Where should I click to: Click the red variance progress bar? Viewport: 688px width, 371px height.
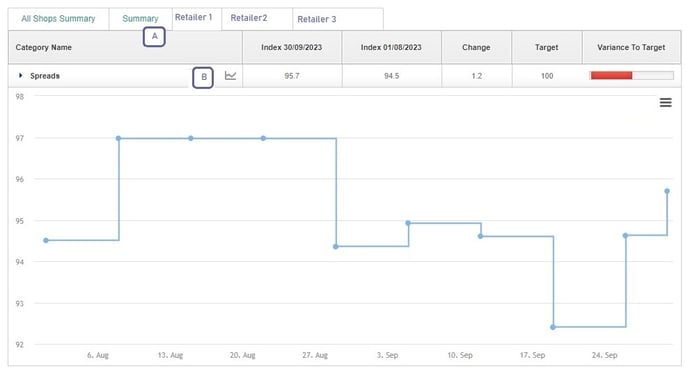612,75
